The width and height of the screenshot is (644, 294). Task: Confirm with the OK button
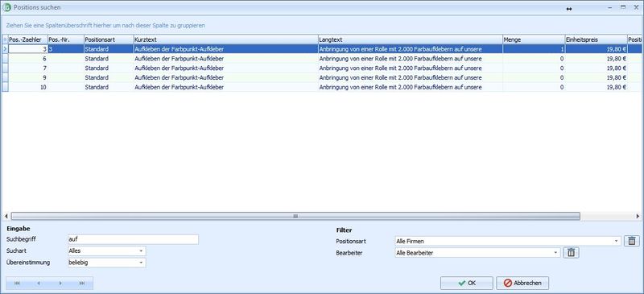(467, 283)
